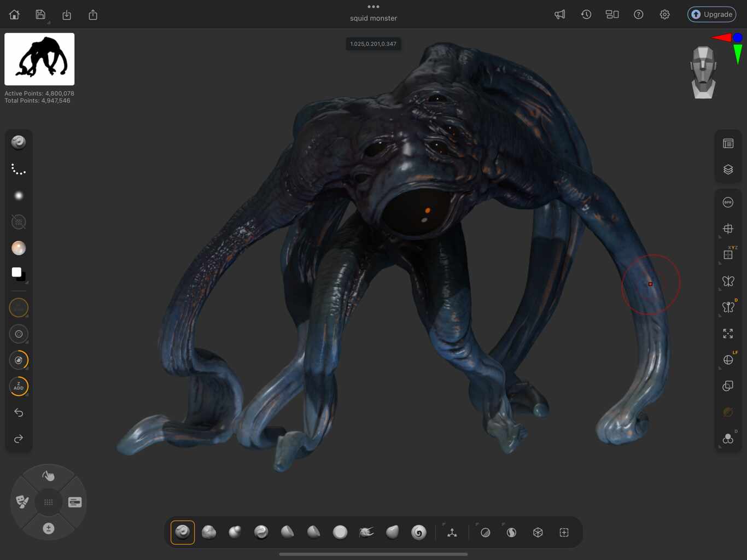Open the stroke type dots icon

click(19, 170)
